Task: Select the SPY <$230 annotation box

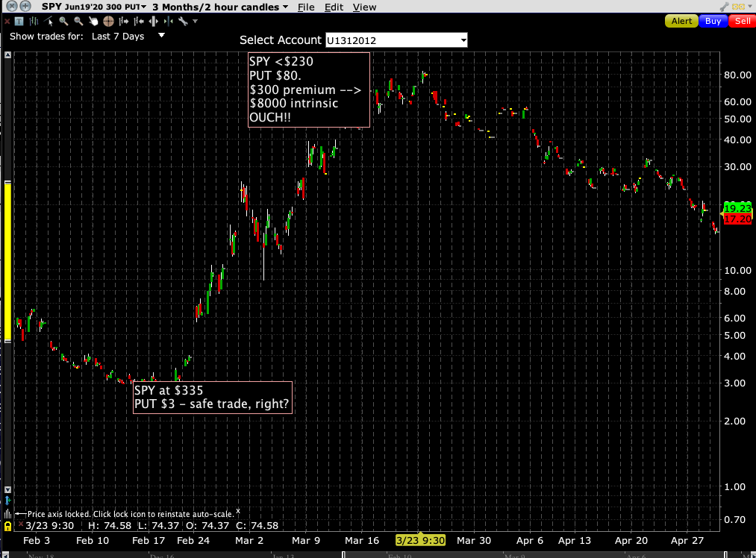Action: 308,90
